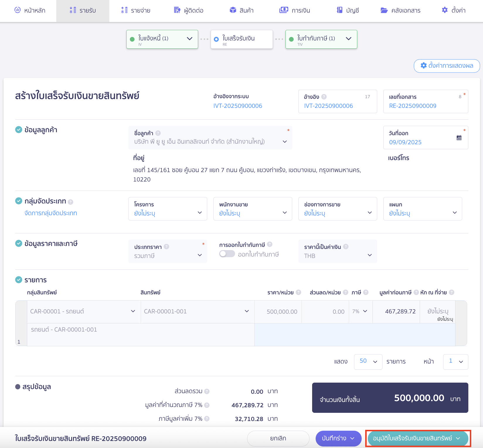
Task: Open the ช่องทางการขาย sales channel dropdown
Action: click(x=338, y=209)
